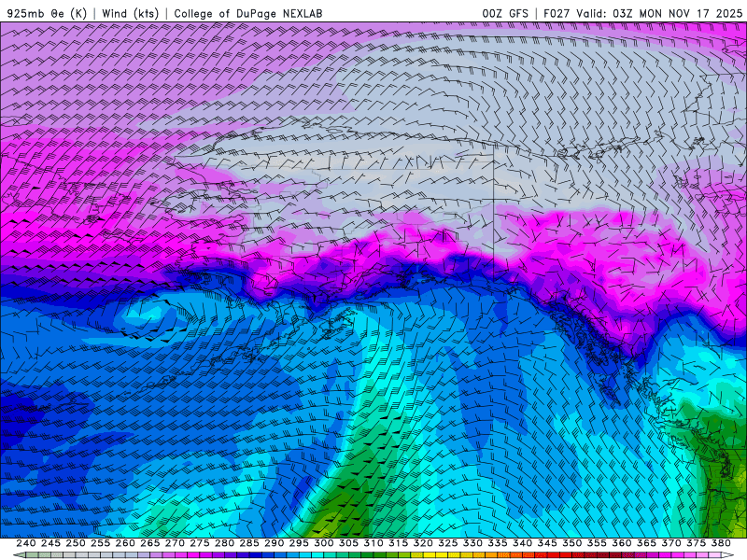The width and height of the screenshot is (747, 560).
Task: Select the 'College of DuPage NEXLAB' text
Action: coord(248,13)
